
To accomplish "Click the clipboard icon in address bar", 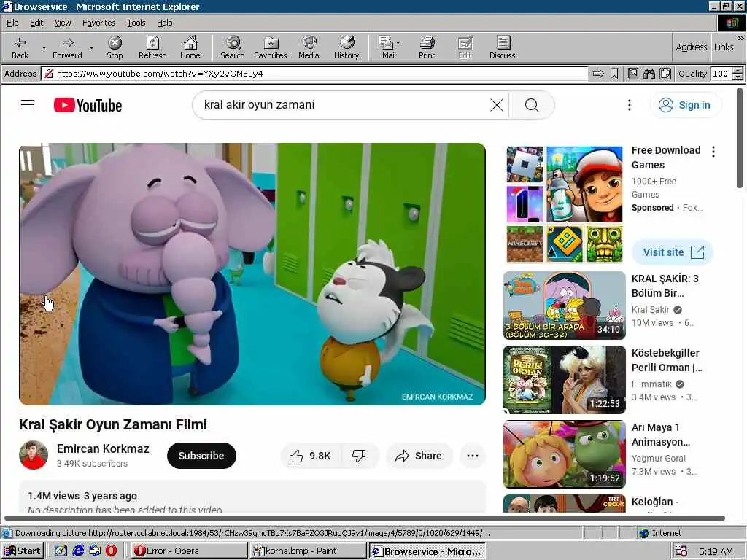I will [665, 74].
